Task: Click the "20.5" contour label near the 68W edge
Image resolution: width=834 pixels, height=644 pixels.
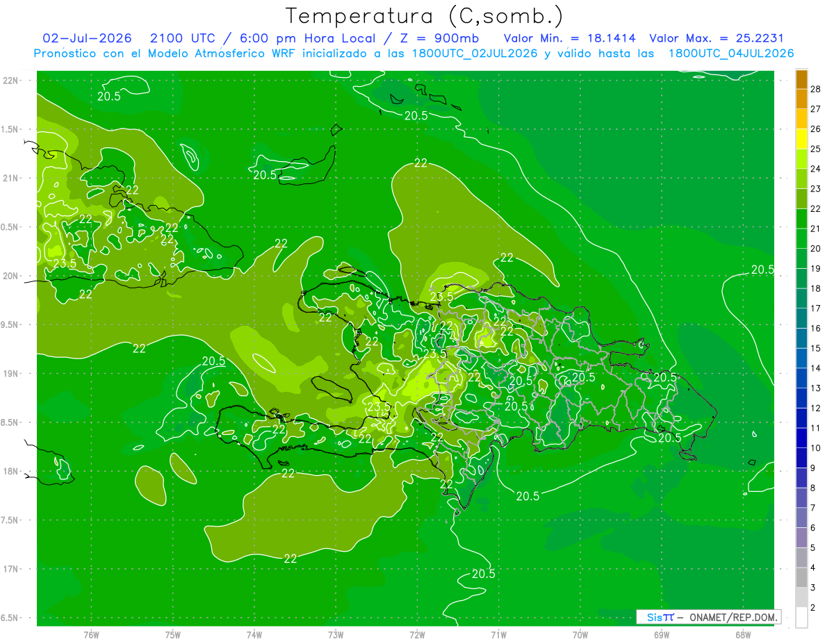Action: coord(762,270)
